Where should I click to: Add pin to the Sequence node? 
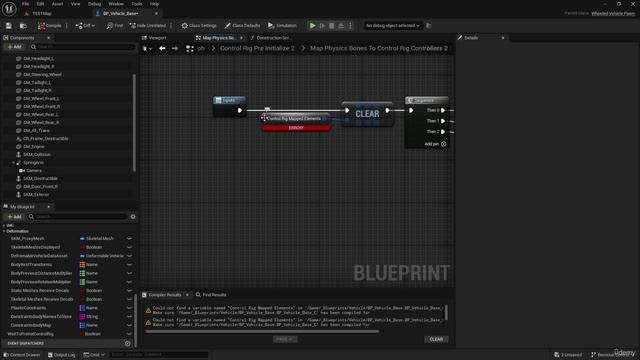click(x=435, y=144)
